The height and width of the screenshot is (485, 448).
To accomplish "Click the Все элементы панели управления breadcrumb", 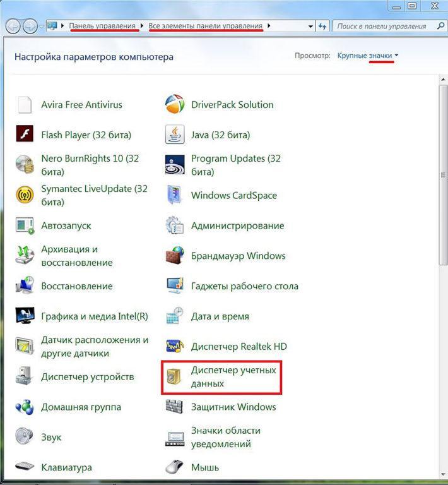I will coord(206,26).
